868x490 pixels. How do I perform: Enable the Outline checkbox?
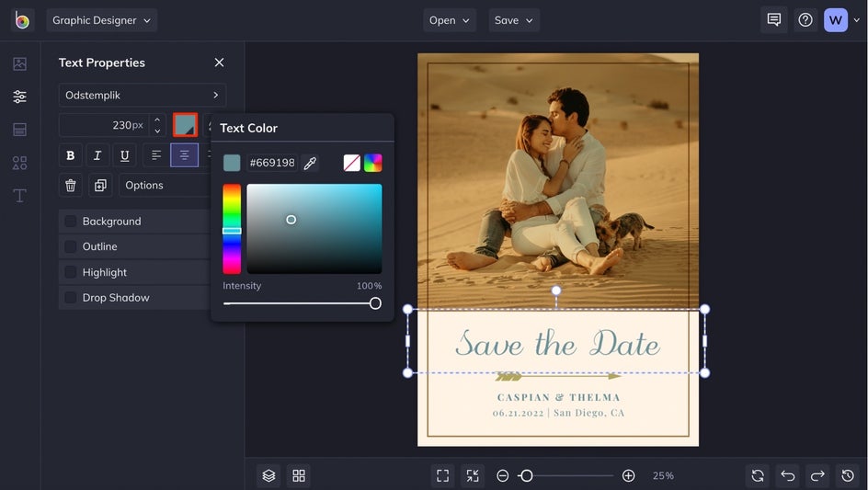[70, 247]
